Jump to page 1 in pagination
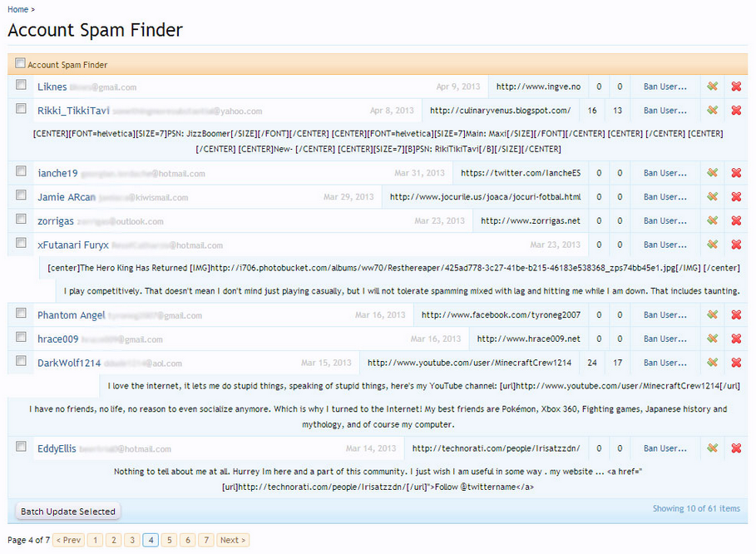Viewport: 756px width, 554px height. point(96,540)
